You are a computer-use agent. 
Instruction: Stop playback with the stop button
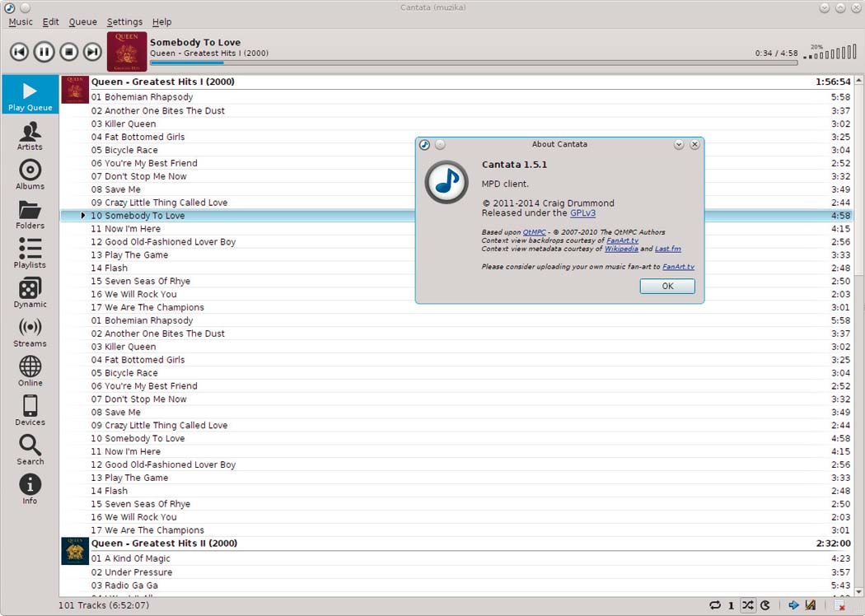click(68, 52)
